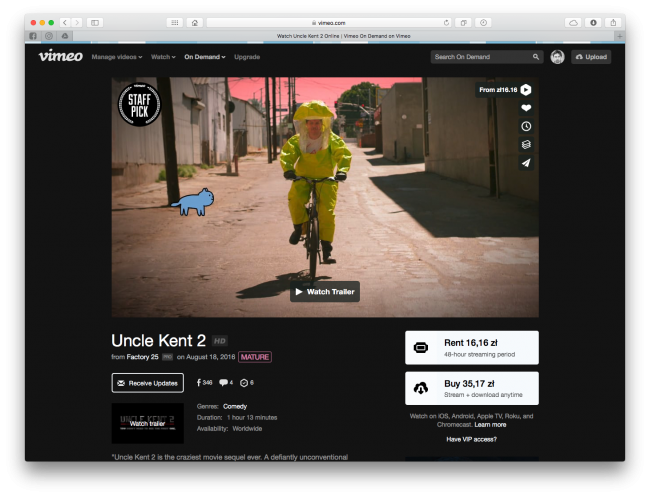Click the 1 hour 13 minutes duration

252,417
